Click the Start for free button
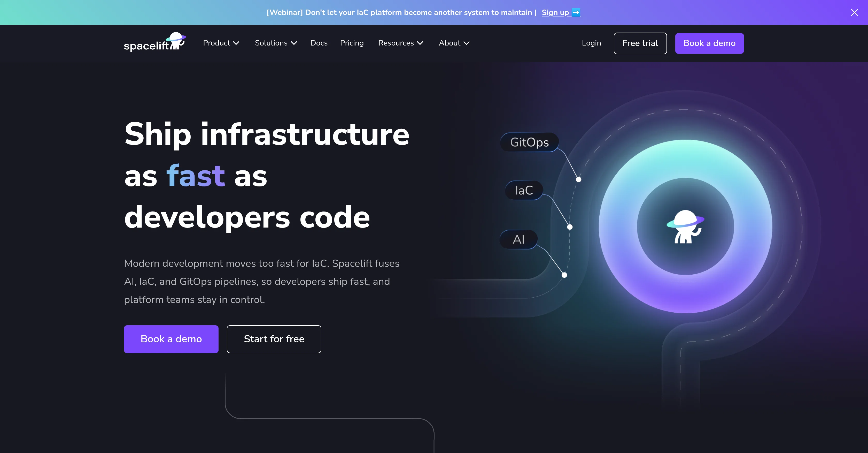This screenshot has width=868, height=453. [x=274, y=339]
